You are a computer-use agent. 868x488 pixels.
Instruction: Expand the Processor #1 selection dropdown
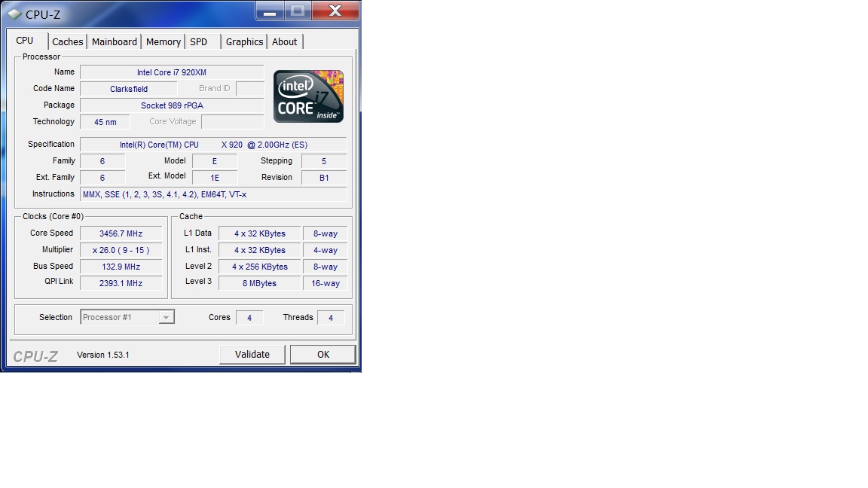coord(166,317)
